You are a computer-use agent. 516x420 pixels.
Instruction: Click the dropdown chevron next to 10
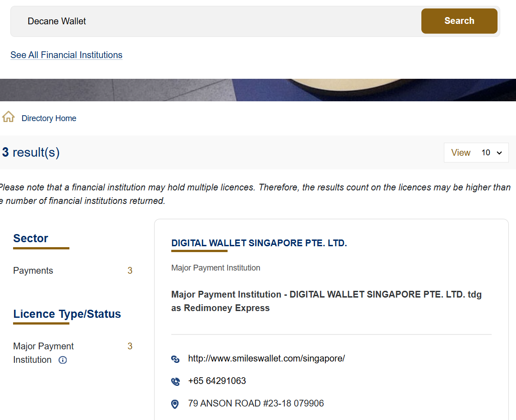[499, 153]
